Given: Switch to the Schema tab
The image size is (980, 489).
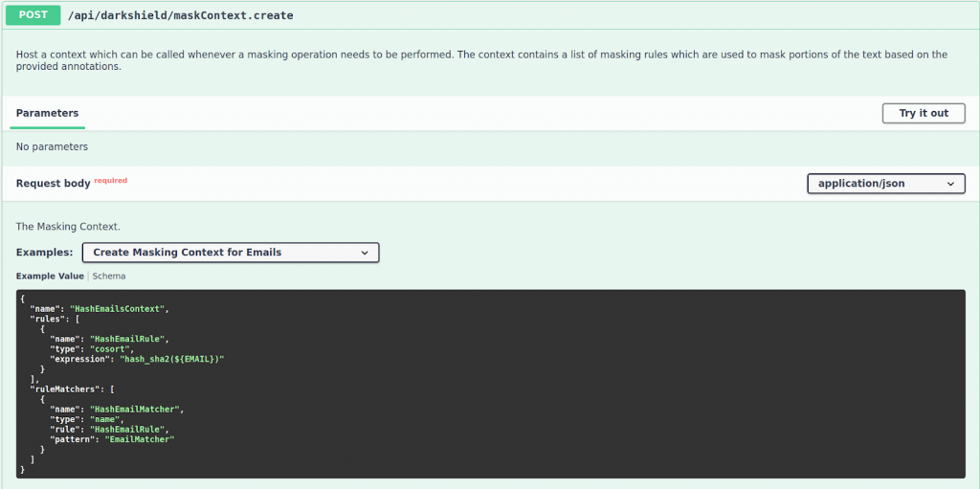Looking at the screenshot, I should pos(109,276).
